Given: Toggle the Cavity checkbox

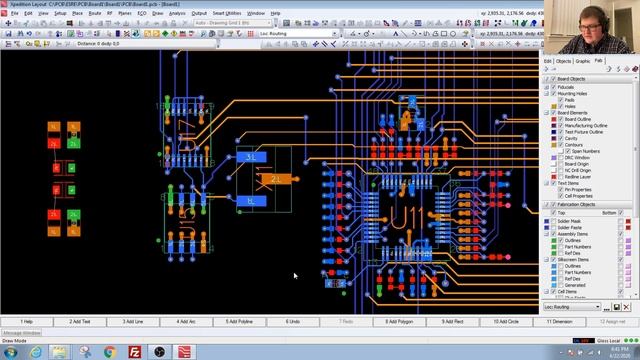Looking at the screenshot, I should click(561, 138).
